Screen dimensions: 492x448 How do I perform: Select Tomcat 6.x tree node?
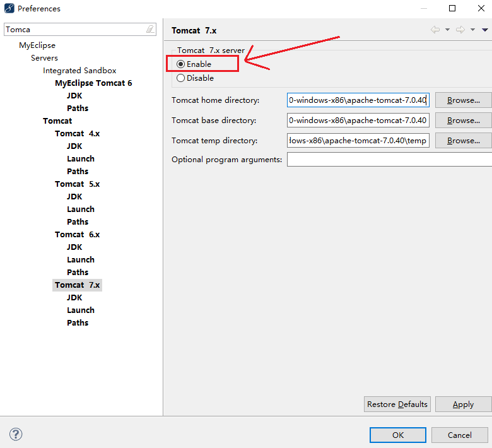tap(77, 235)
